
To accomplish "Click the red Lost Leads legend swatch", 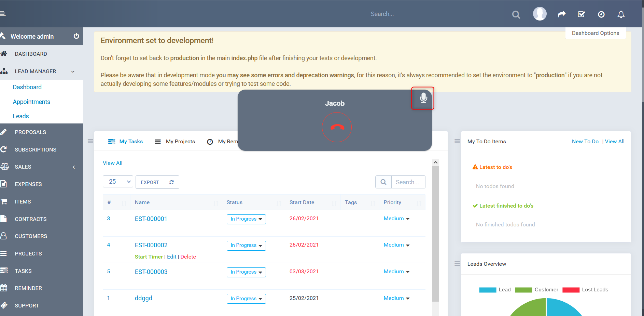I will [571, 289].
